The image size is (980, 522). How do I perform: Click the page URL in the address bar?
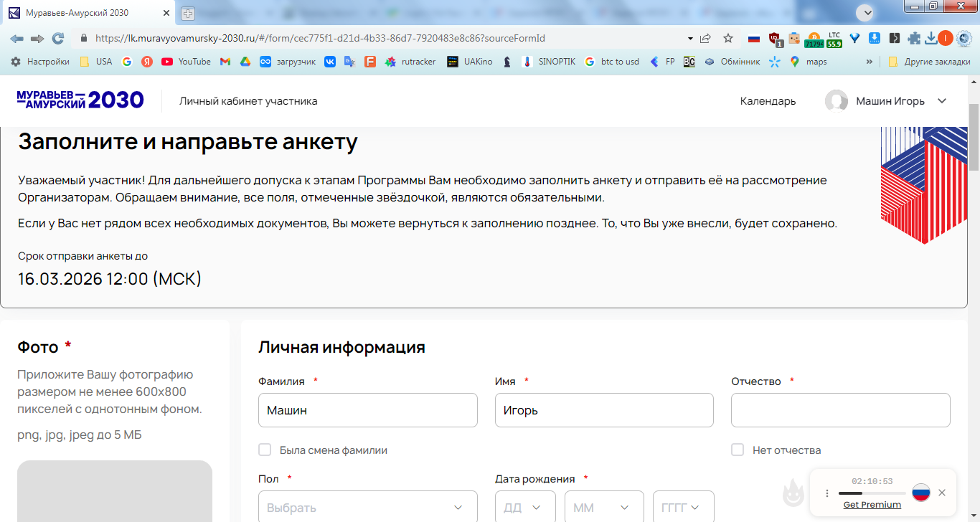coord(320,38)
